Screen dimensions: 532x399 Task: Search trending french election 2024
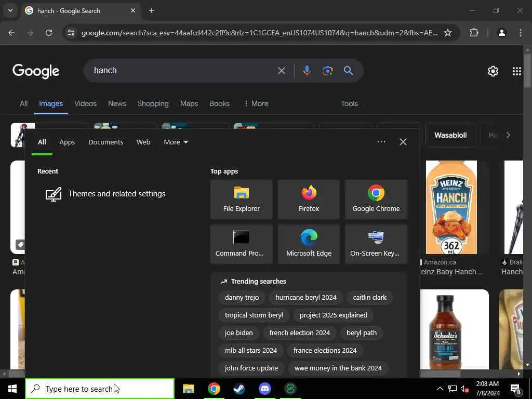tap(300, 333)
